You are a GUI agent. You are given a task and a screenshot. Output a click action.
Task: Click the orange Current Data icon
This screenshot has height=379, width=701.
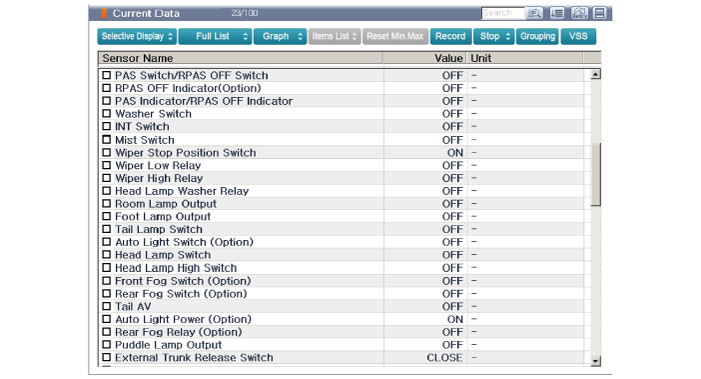click(x=104, y=13)
